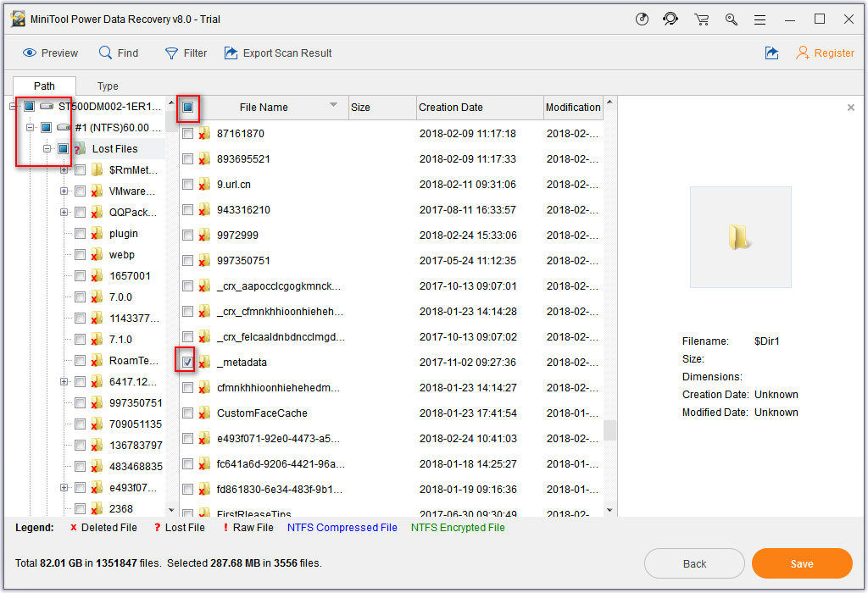Toggle the ST500DM002 drive checkbox
Image resolution: width=868 pixels, height=593 pixels.
click(x=30, y=106)
